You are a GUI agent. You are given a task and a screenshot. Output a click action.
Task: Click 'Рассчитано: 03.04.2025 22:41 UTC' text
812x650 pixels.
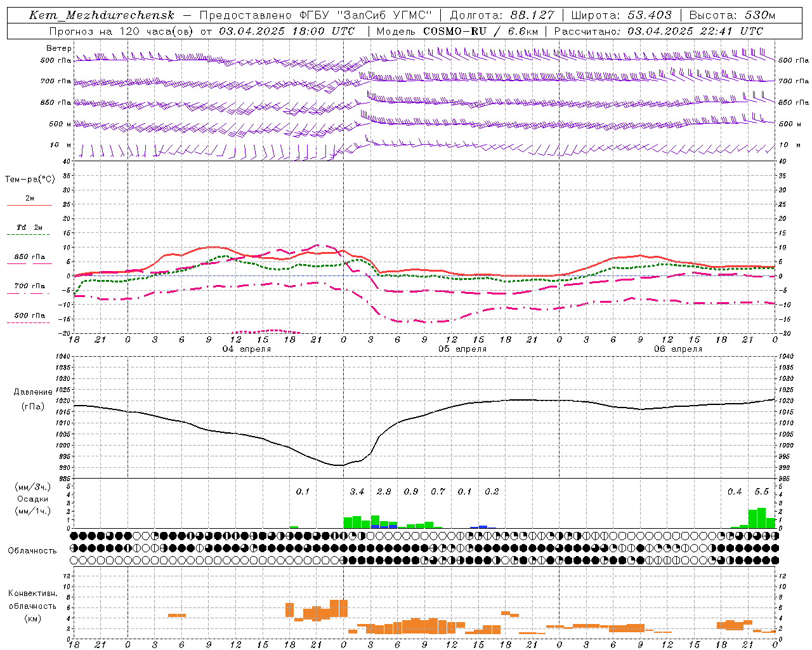[658, 31]
